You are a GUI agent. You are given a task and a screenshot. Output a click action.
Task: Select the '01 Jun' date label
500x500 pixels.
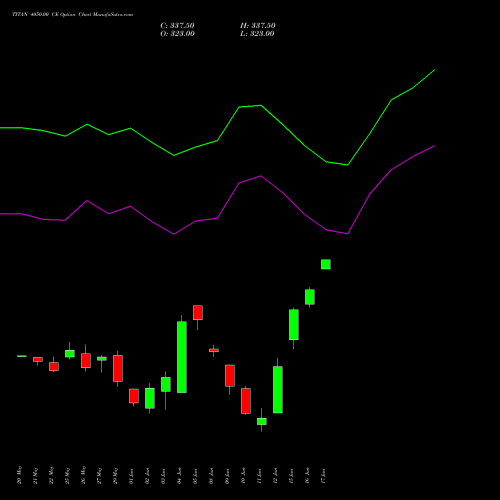(131, 476)
